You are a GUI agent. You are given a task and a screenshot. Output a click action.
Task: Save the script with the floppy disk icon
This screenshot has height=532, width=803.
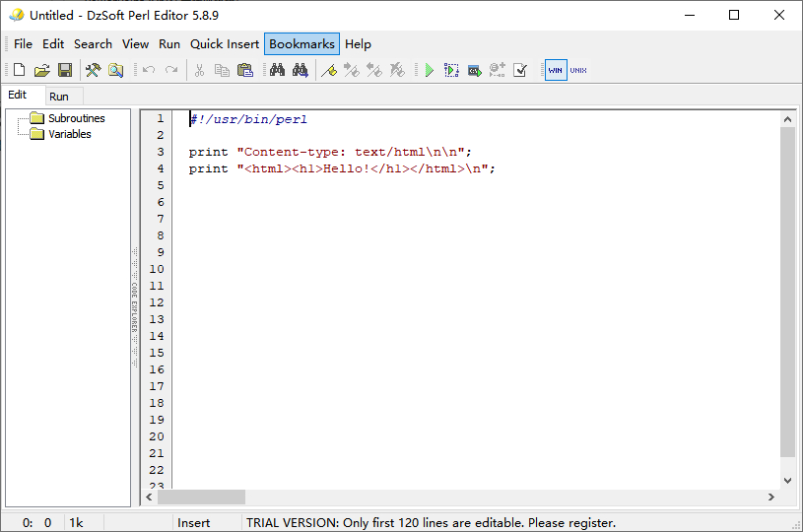click(65, 70)
